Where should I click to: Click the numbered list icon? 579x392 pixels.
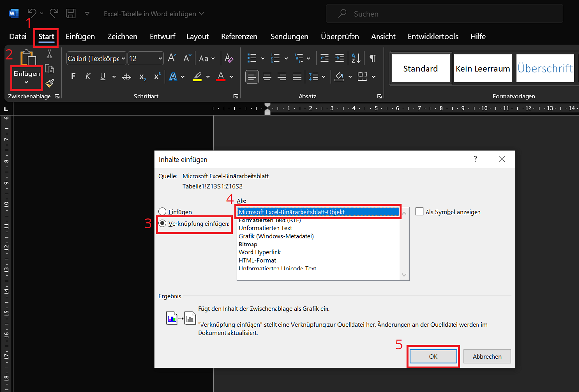click(275, 58)
